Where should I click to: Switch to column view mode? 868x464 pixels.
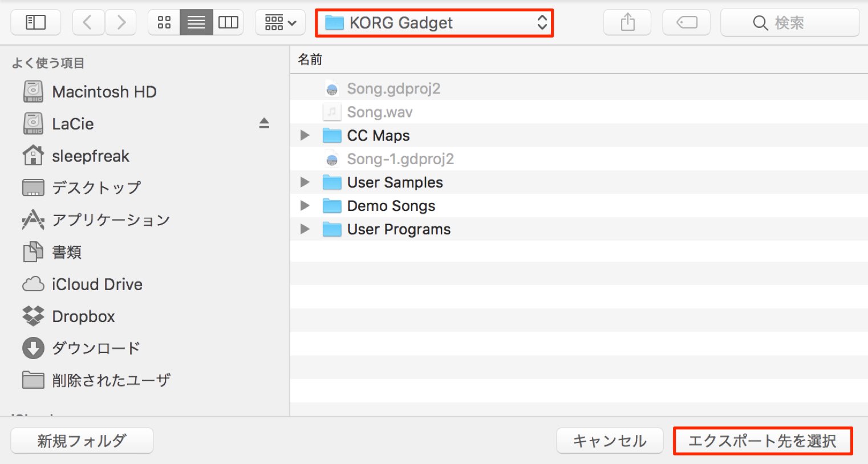click(x=228, y=23)
